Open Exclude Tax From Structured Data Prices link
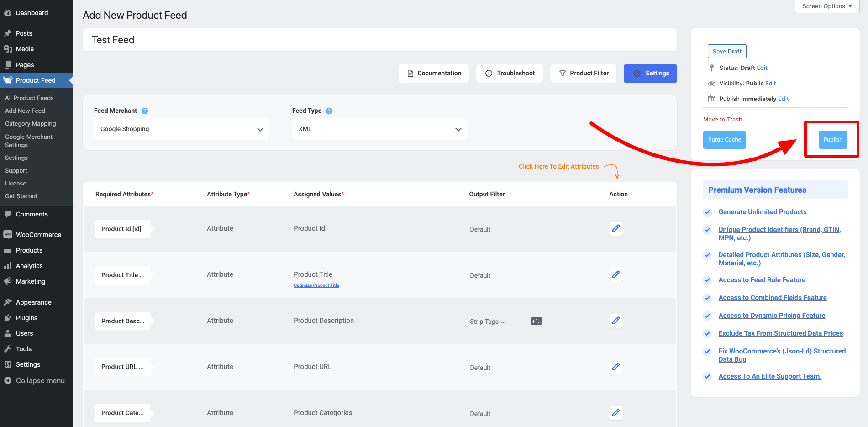 781,333
